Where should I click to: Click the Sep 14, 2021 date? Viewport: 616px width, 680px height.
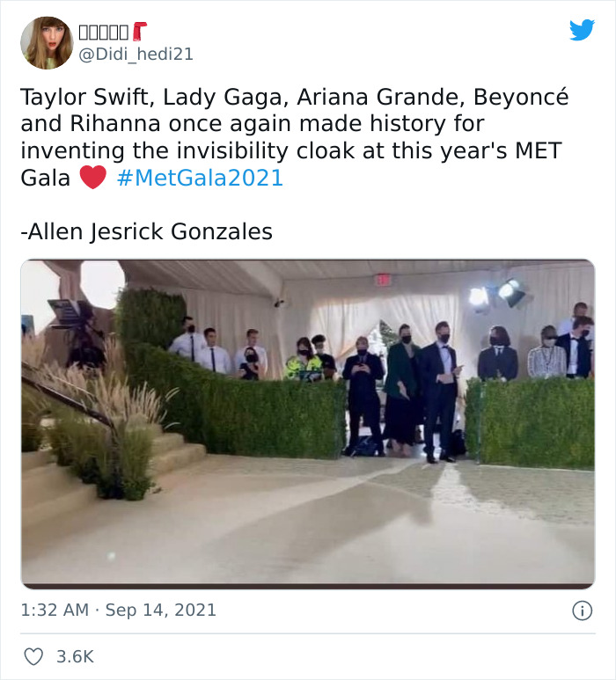(160, 610)
